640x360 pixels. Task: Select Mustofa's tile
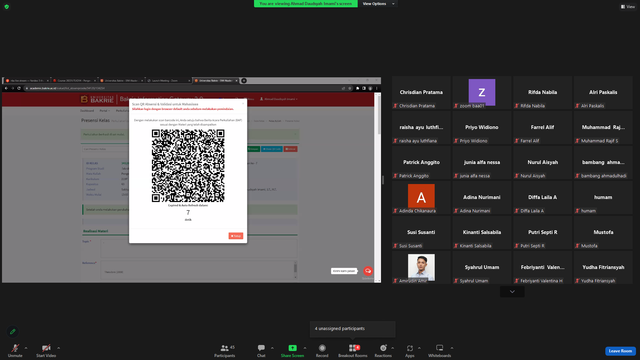603,233
